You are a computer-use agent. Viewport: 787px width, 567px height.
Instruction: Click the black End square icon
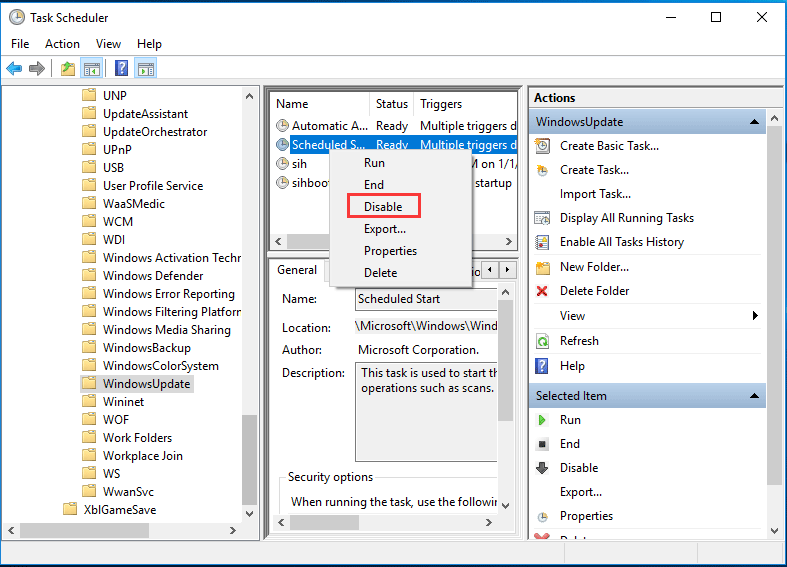tap(542, 444)
